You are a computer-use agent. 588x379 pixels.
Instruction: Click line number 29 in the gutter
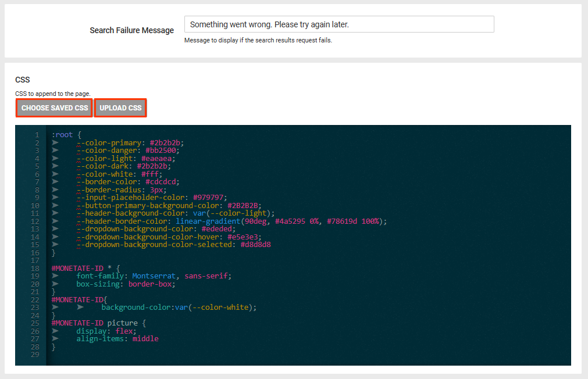(35, 355)
